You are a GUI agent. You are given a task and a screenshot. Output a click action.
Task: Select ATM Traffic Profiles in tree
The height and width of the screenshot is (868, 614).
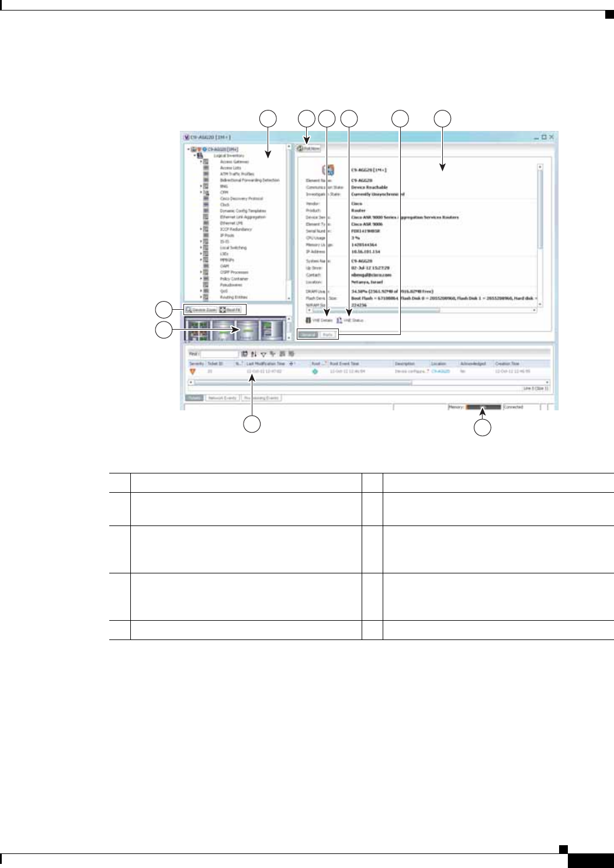coord(237,174)
